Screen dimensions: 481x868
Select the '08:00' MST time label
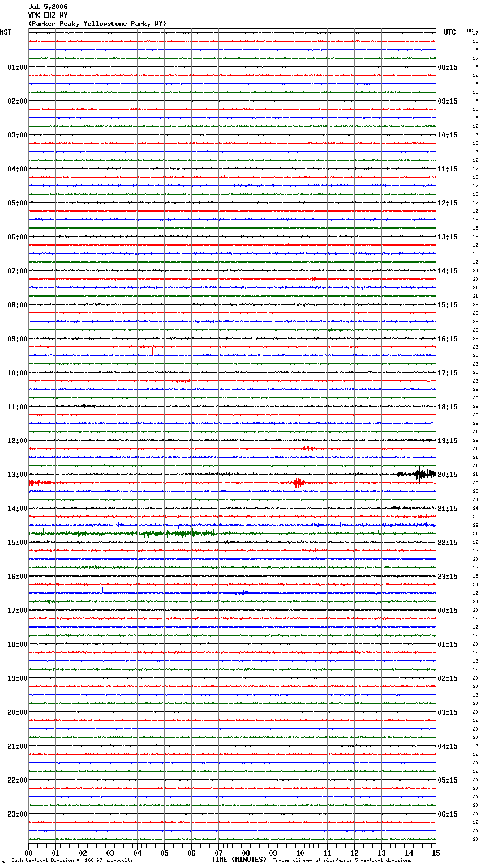(18, 305)
